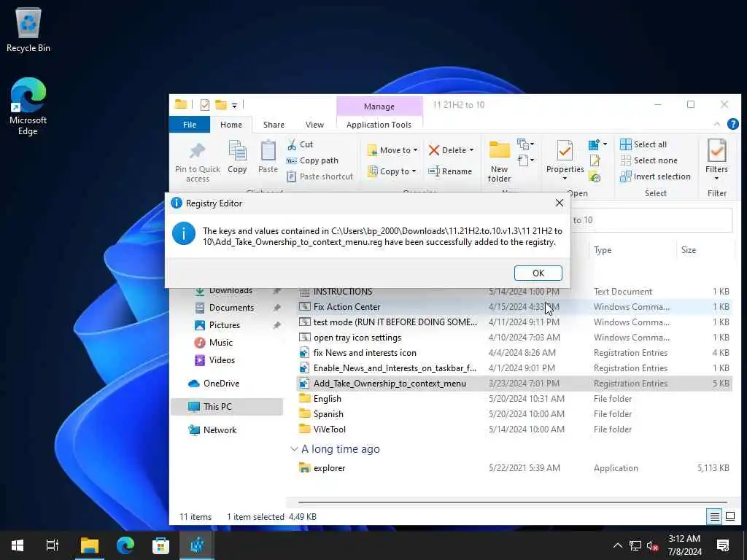The height and width of the screenshot is (560, 747).
Task: Open Videos in navigation pane
Action: tap(222, 360)
